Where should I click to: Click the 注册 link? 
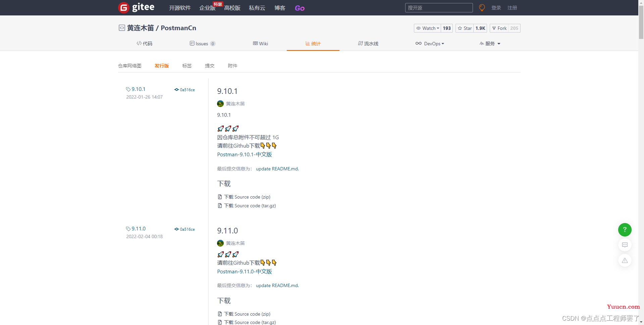[x=512, y=8]
